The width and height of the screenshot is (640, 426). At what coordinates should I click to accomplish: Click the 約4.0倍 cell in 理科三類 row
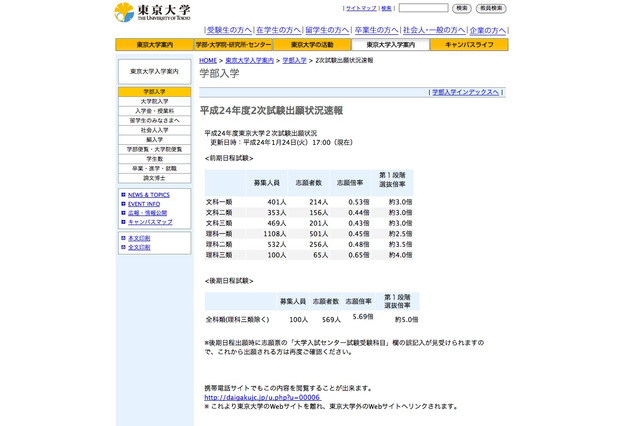pos(400,255)
